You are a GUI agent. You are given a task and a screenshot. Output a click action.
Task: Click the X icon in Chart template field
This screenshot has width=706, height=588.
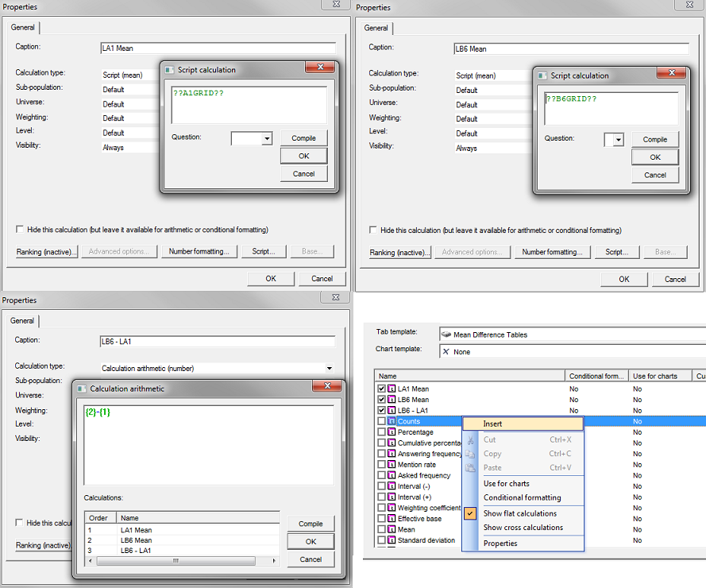[446, 351]
